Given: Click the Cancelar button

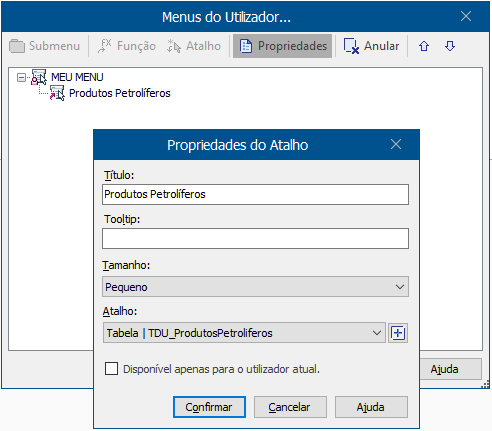Looking at the screenshot, I should click(x=290, y=407).
